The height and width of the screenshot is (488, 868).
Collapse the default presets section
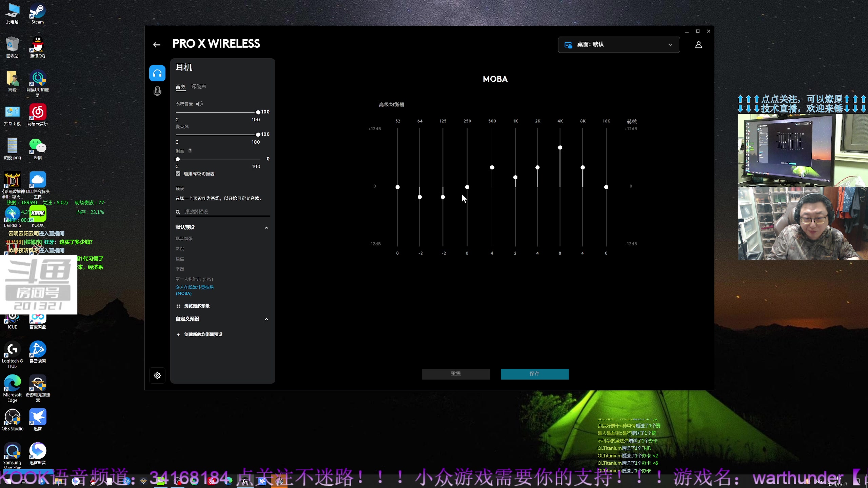pos(267,228)
